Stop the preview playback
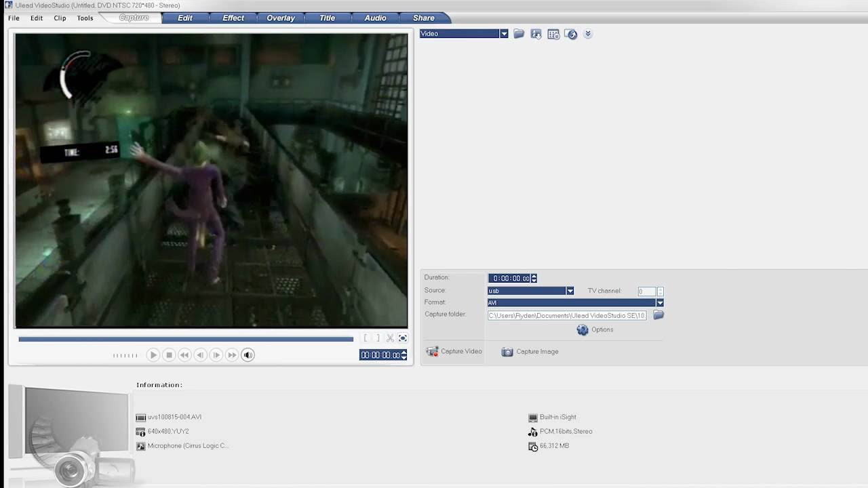 pos(169,354)
